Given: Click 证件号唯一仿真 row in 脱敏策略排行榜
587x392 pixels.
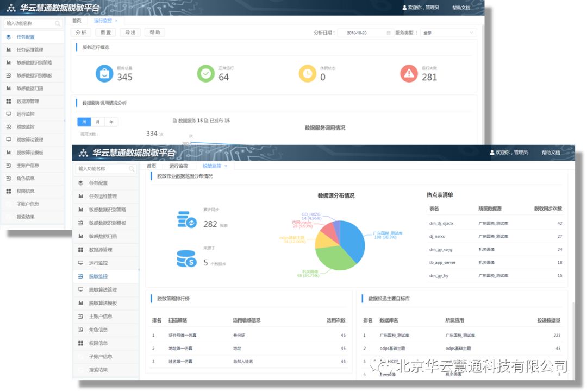Looking at the screenshot, I should coord(248,336).
